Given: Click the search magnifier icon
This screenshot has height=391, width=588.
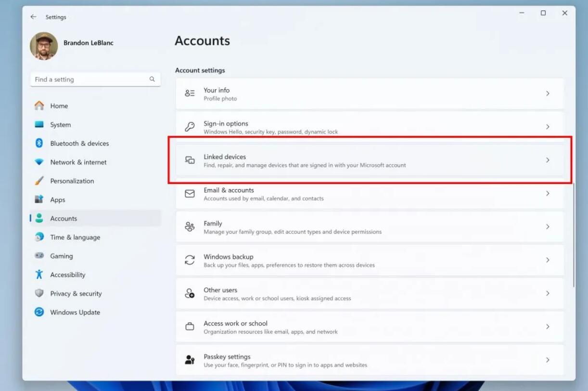Looking at the screenshot, I should [x=152, y=79].
